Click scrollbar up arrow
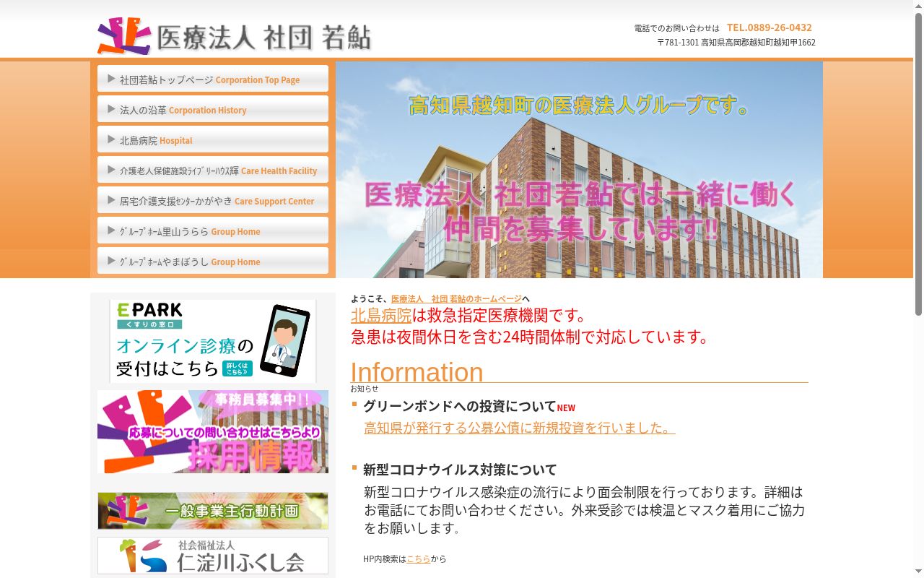The image size is (924, 578). pos(918,5)
